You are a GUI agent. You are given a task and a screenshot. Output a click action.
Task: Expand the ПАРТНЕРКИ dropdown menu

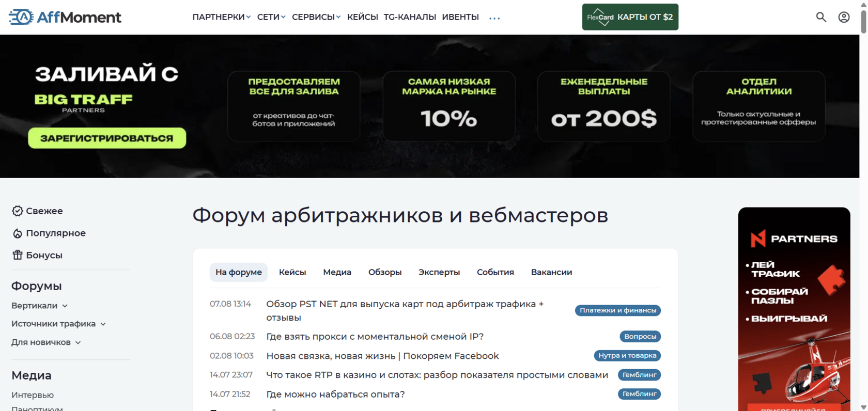[222, 17]
